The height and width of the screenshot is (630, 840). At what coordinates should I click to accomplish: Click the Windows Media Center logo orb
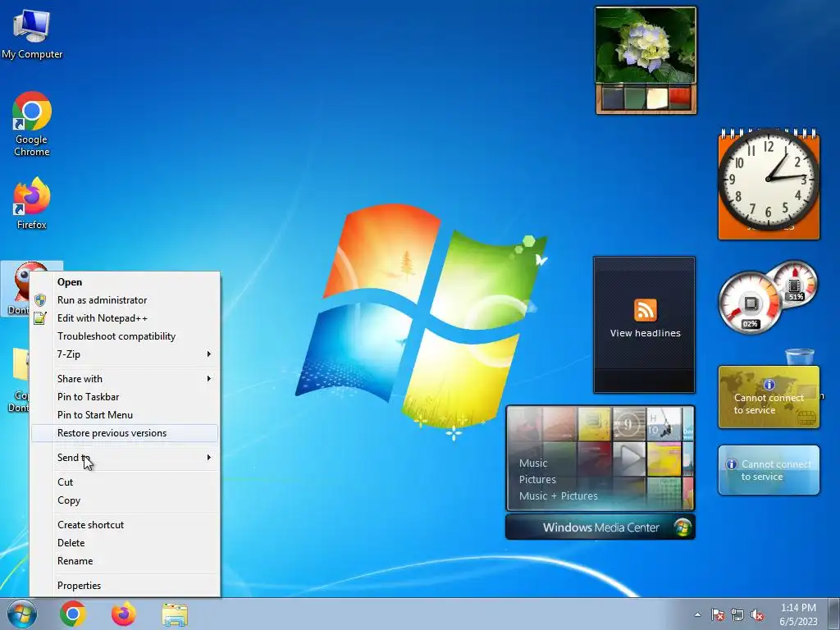[x=682, y=527]
